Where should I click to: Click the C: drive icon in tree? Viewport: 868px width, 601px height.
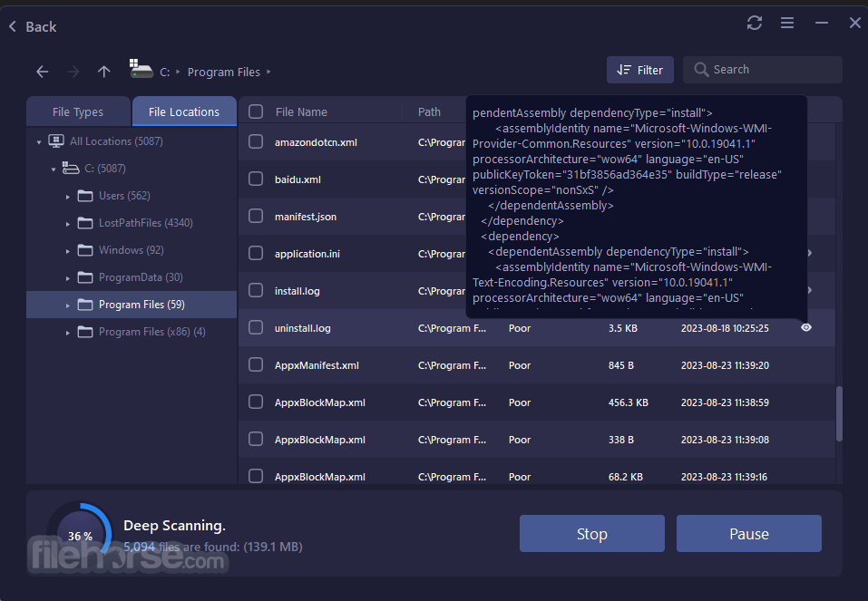[71, 168]
